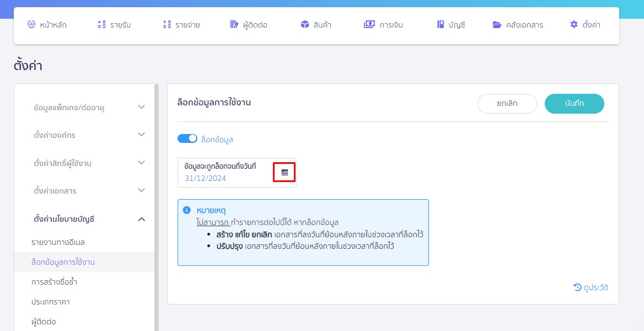Select ประเภทราคา in sidebar
This screenshot has width=644, height=331.
click(51, 302)
